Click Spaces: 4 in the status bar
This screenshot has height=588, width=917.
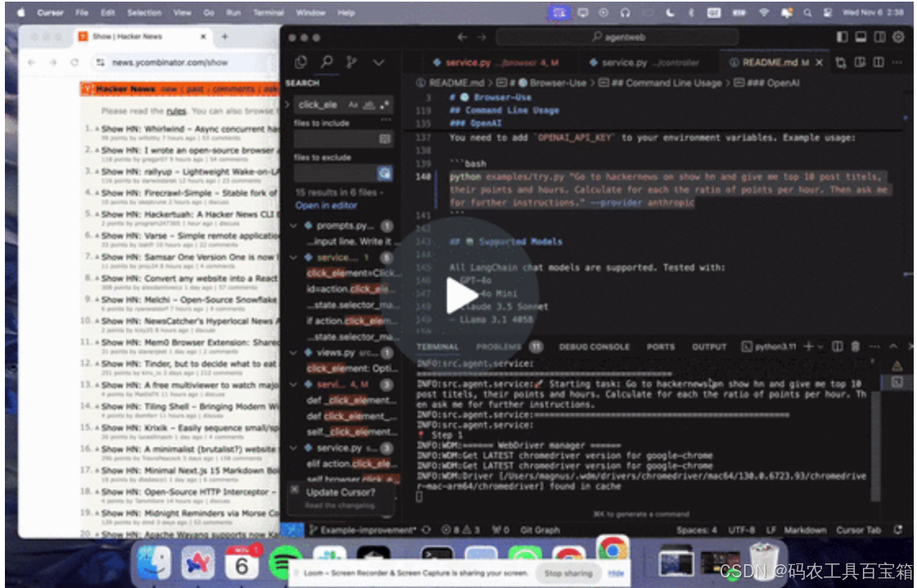(697, 530)
